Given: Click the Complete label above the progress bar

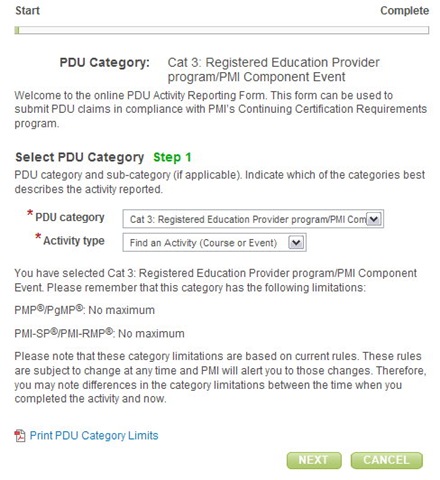Looking at the screenshot, I should click(x=404, y=10).
